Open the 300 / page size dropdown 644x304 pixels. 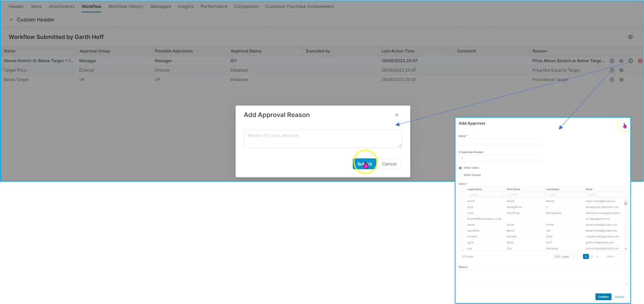[x=565, y=256]
